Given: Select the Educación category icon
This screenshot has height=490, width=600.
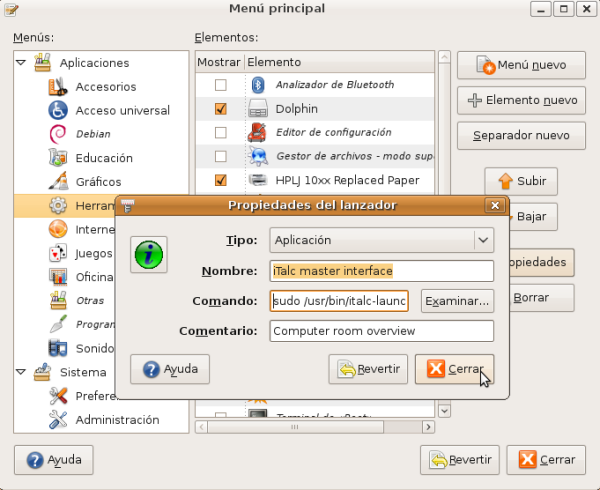Looking at the screenshot, I should (58, 158).
